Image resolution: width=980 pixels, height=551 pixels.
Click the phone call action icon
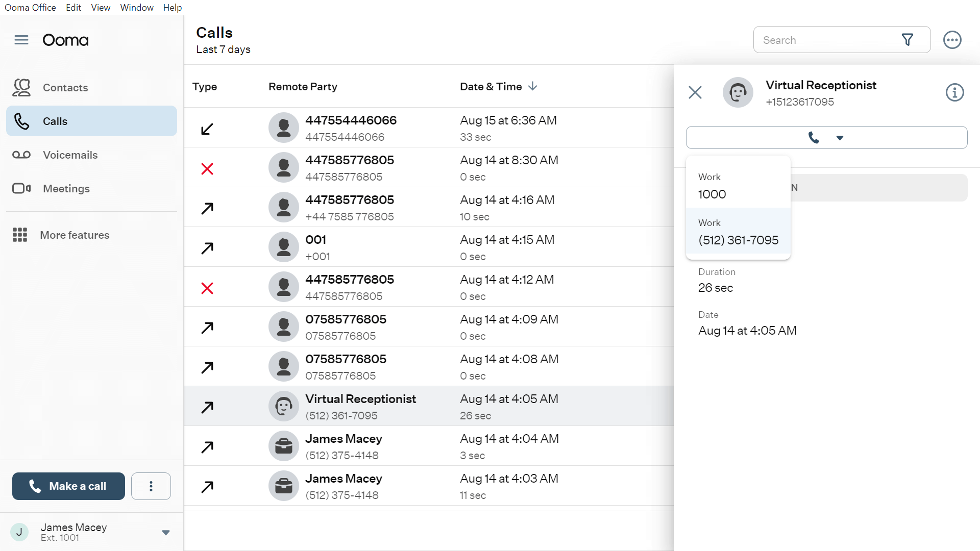point(813,137)
